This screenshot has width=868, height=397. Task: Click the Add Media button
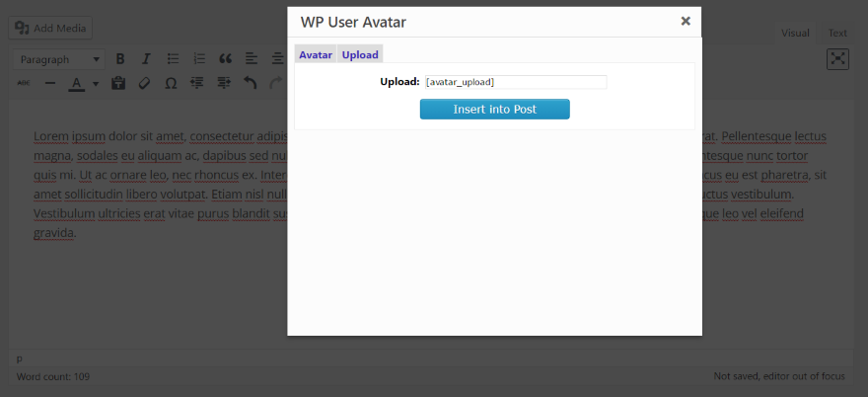[50, 28]
